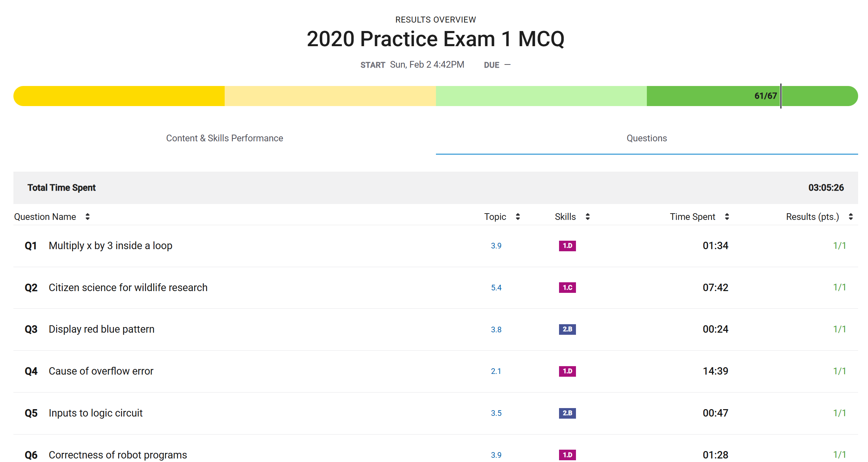Viewport: 868px width, 462px height.
Task: Click the 1.D skill badge for Q1
Action: coord(567,246)
